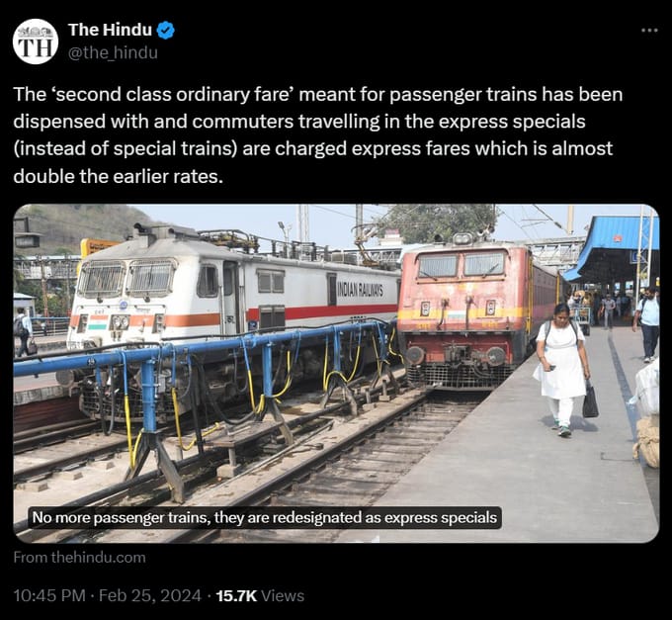This screenshot has height=620, width=672.
Task: Open the three-dot more options menu
Action: pyautogui.click(x=649, y=30)
